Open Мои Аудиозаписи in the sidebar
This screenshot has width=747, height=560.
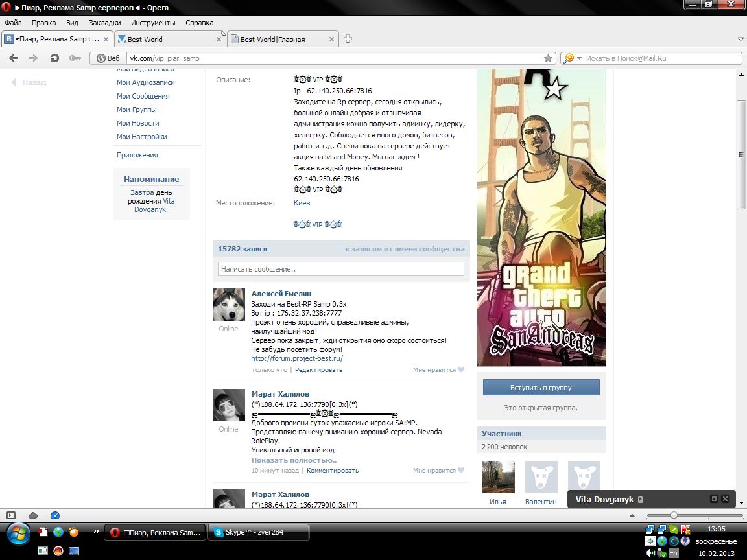coord(146,82)
